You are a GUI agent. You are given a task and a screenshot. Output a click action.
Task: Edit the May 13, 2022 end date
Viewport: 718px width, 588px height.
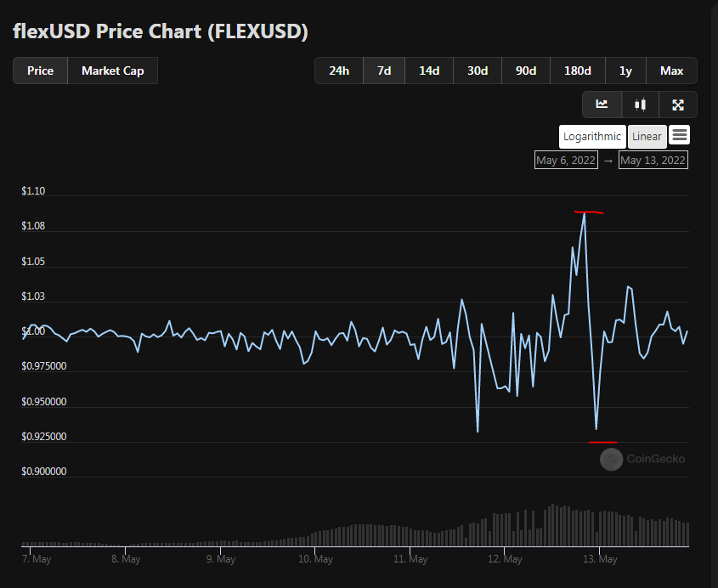coord(653,161)
